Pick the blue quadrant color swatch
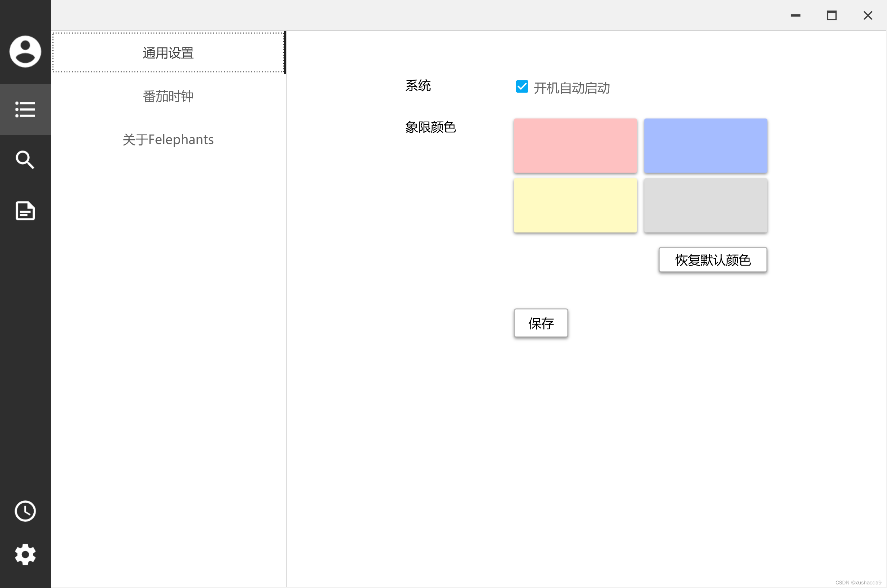 point(705,145)
